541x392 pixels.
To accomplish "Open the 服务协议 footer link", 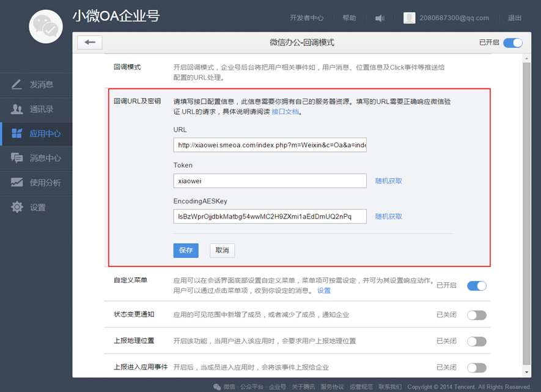I will pos(333,387).
